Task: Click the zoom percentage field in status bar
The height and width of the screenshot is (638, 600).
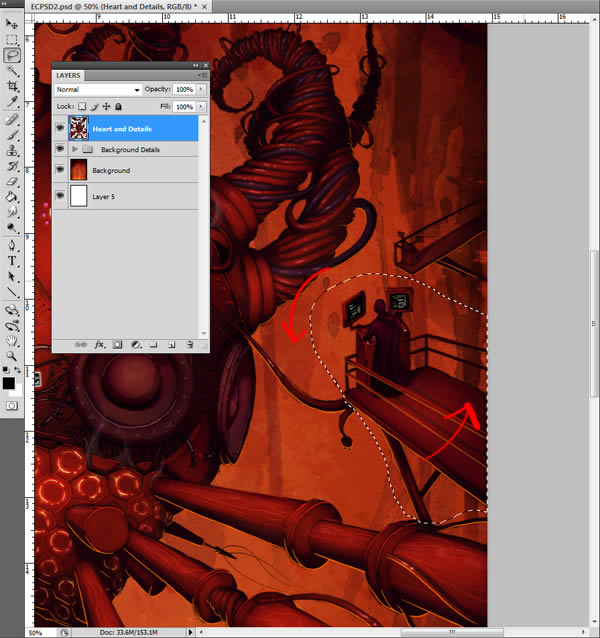Action: tap(41, 633)
